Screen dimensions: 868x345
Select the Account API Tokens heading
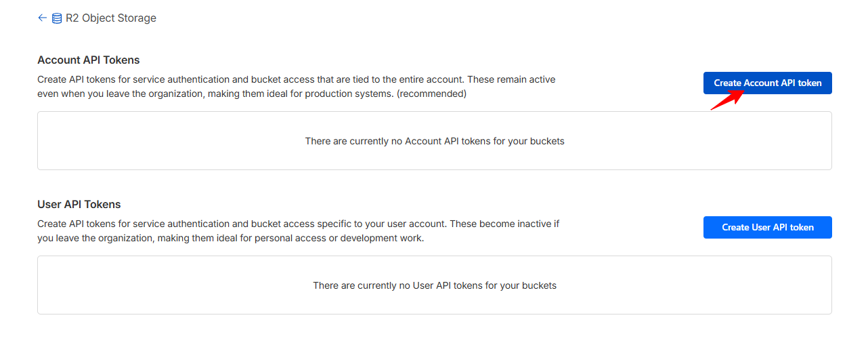89,60
